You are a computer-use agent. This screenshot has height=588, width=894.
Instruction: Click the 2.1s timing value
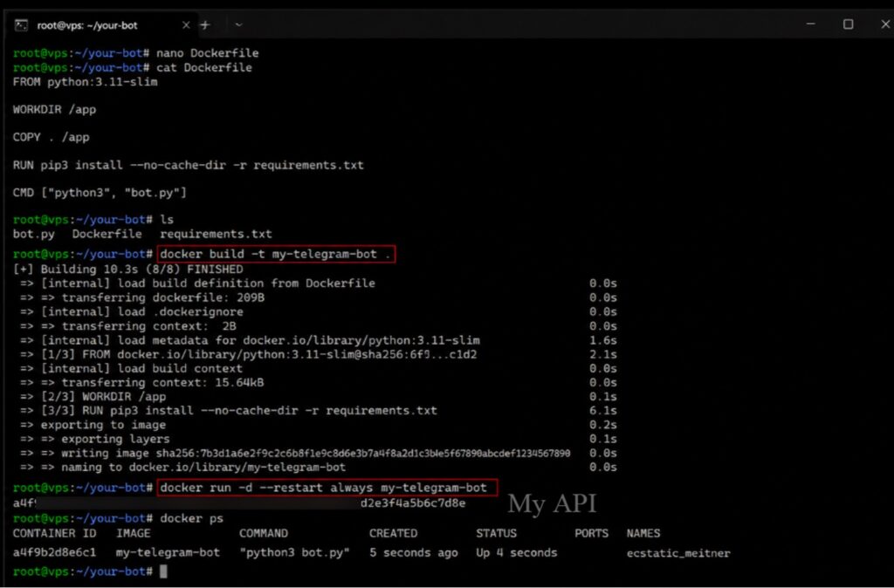tap(603, 354)
